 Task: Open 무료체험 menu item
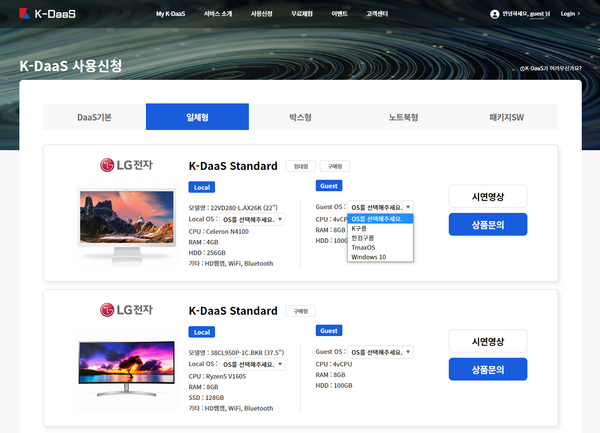coord(302,14)
